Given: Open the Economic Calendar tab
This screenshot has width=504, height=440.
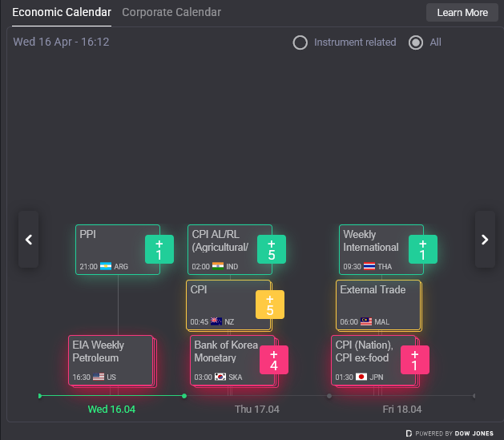Looking at the screenshot, I should 62,12.
